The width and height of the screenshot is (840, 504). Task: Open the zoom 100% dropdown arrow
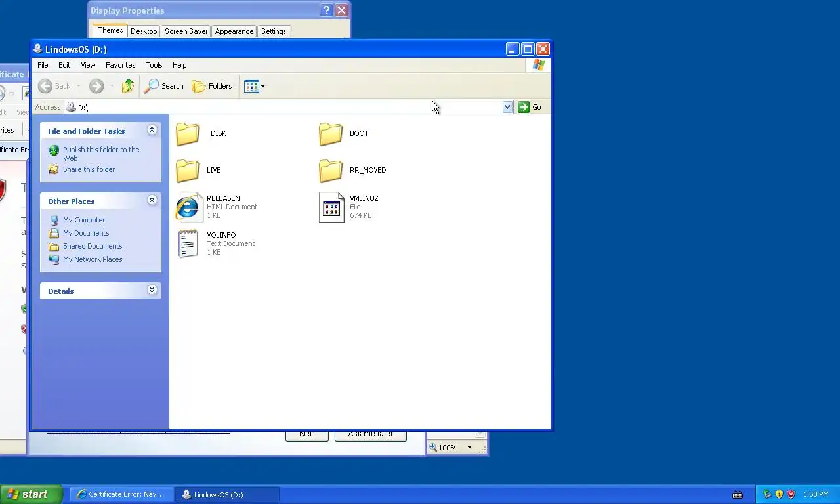(469, 448)
